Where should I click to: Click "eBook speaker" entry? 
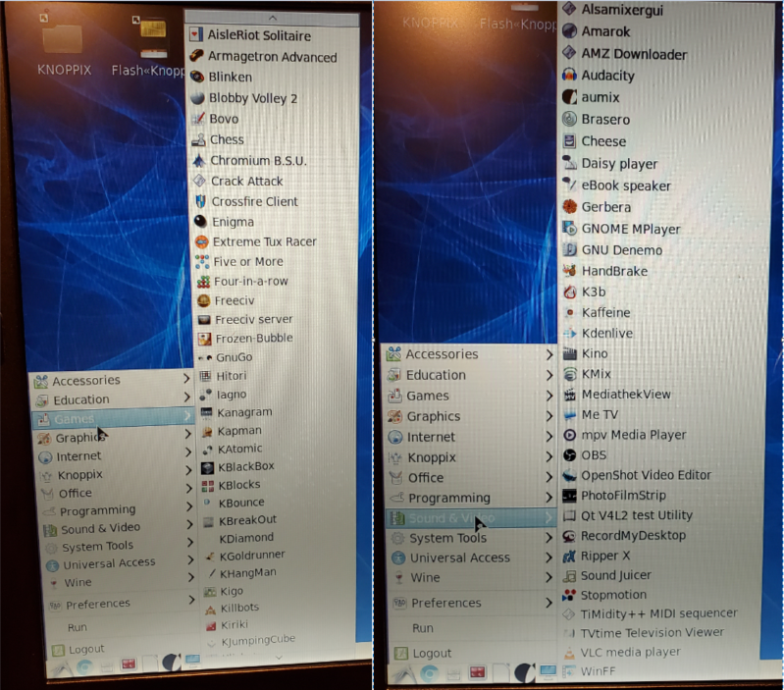(626, 186)
